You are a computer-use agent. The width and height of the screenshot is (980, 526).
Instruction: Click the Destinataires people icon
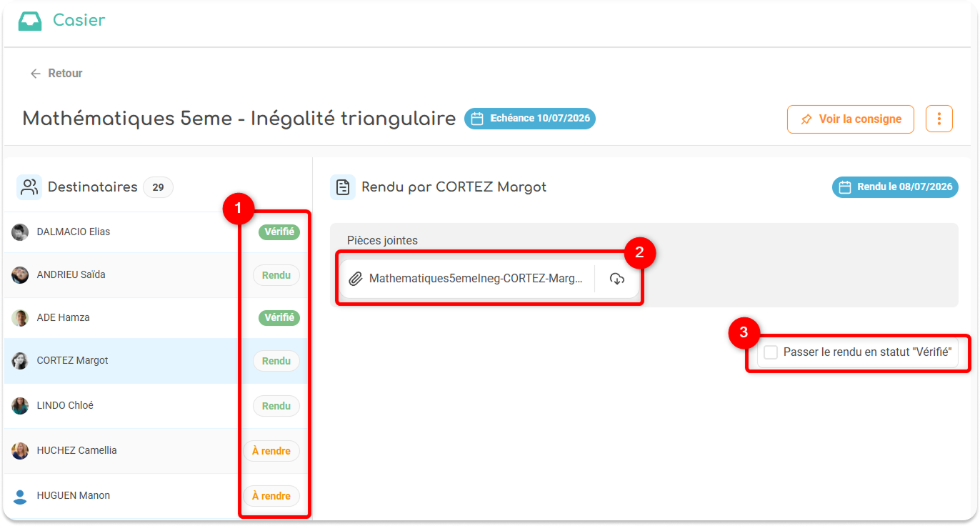[29, 187]
